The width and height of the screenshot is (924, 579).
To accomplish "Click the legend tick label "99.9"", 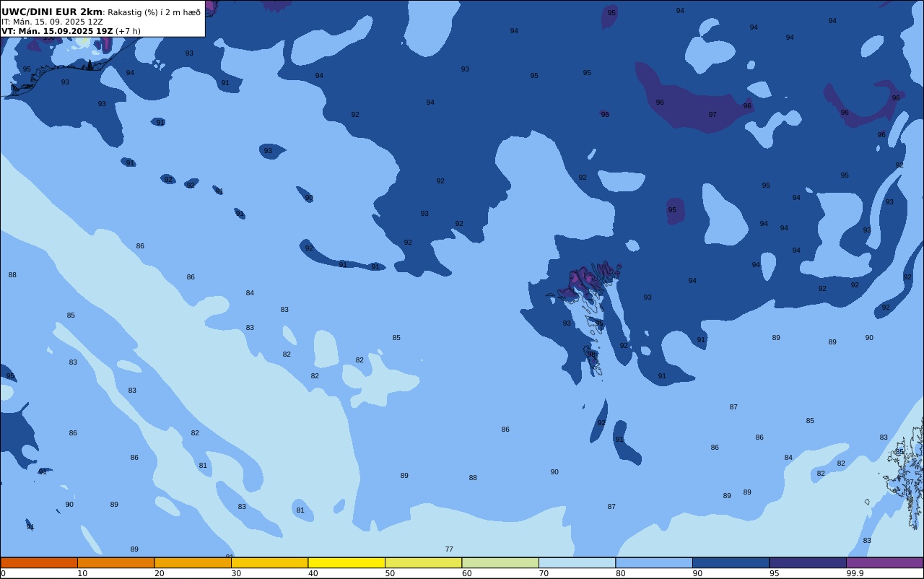I will click(x=855, y=573).
